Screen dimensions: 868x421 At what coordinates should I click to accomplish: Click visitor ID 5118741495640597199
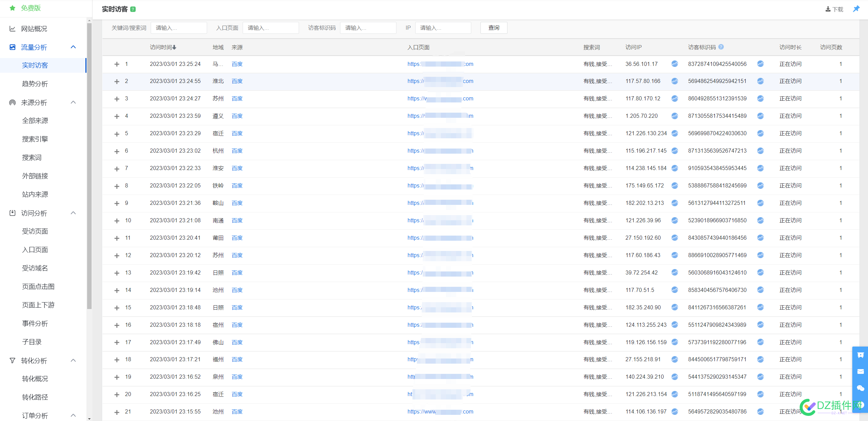tap(717, 394)
